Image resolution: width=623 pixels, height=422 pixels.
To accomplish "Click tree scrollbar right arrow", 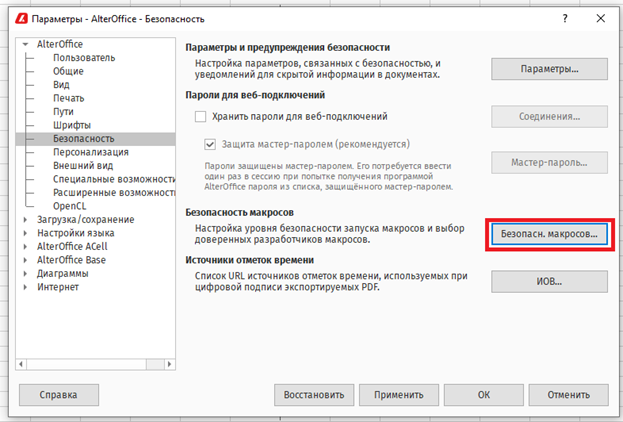I will click(x=170, y=364).
